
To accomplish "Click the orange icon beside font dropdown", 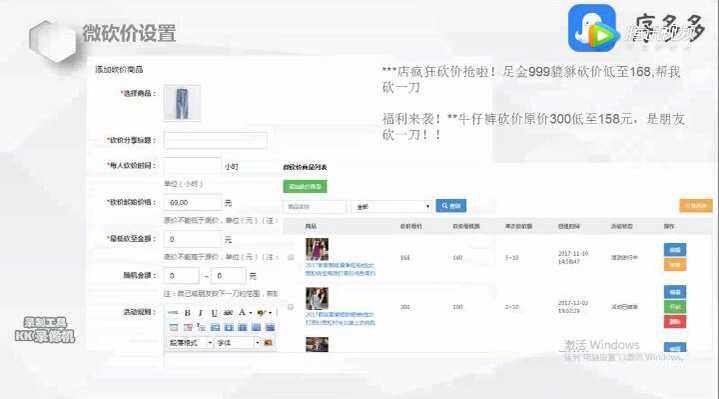I will (x=268, y=343).
